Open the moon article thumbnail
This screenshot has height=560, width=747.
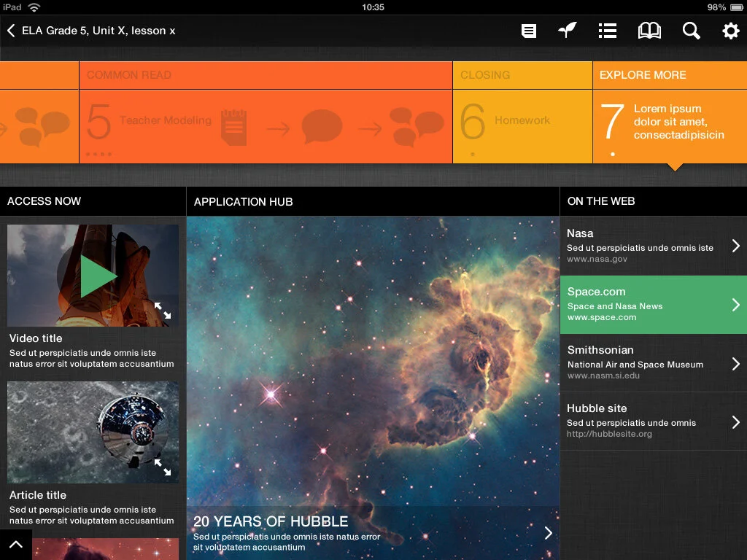[x=93, y=432]
